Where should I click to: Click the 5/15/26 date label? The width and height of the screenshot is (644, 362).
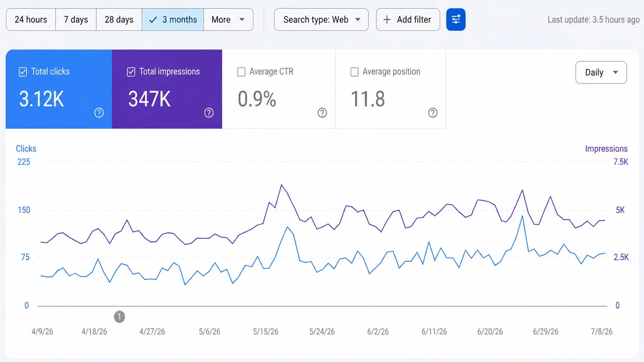266,331
